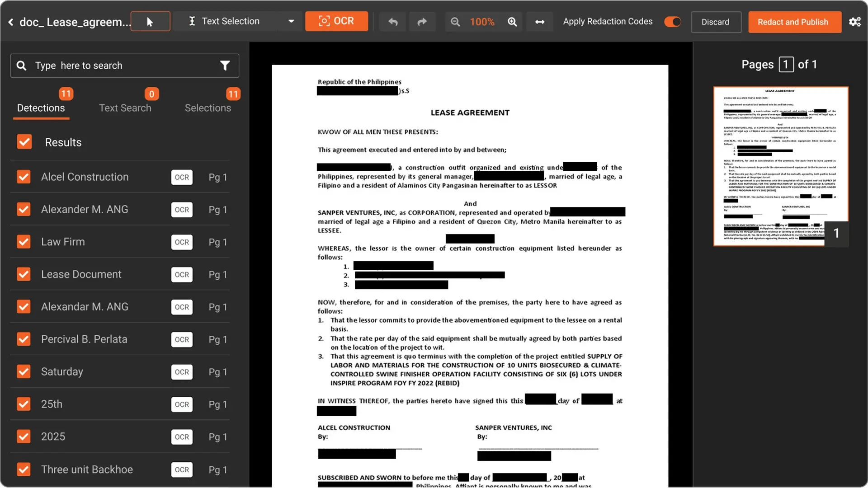Screen dimensions: 868x488
Task: Switch to the Detections tab
Action: [41, 108]
